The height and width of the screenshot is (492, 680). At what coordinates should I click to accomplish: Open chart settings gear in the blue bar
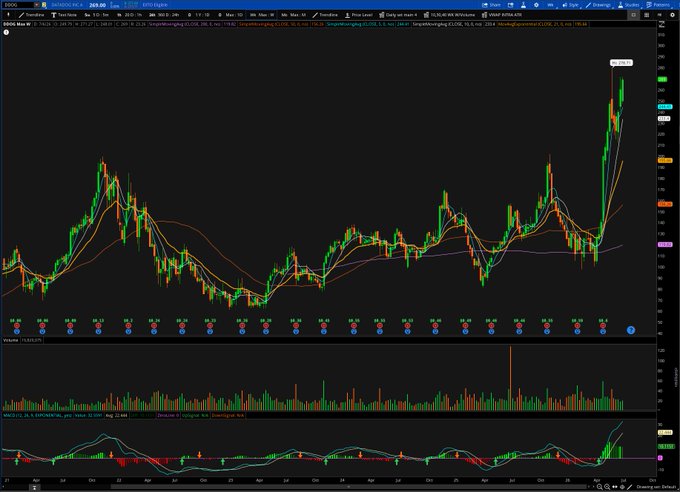(x=536, y=5)
